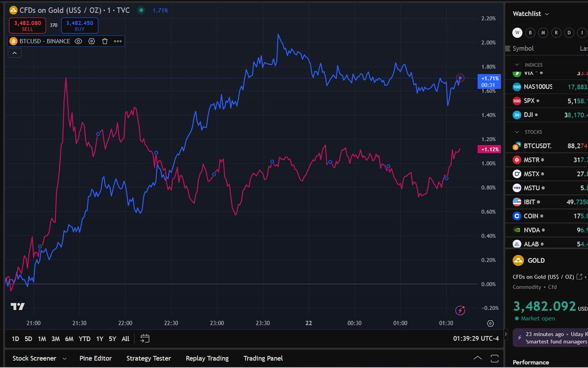Click the pink lightning event marker
588x368 pixels.
coord(460,310)
